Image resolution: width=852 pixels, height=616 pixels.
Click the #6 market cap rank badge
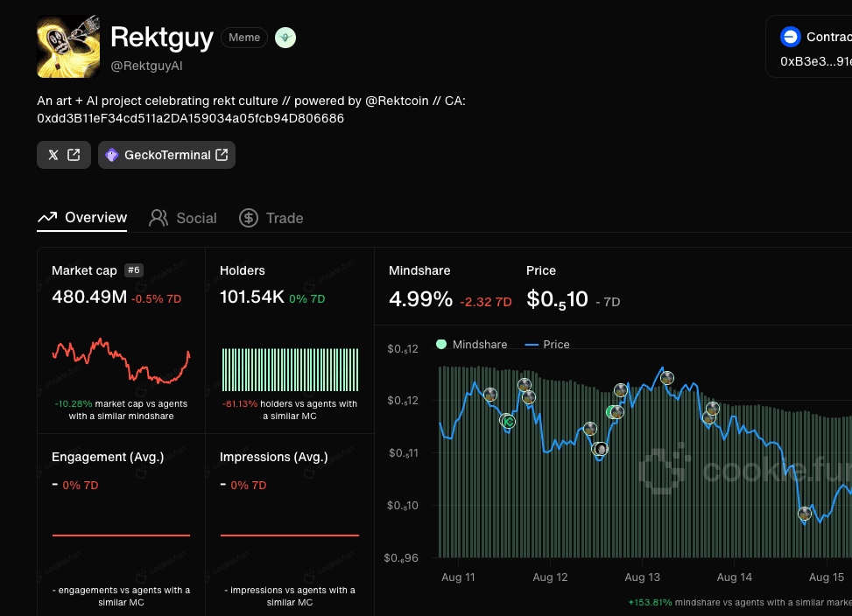pyautogui.click(x=134, y=270)
